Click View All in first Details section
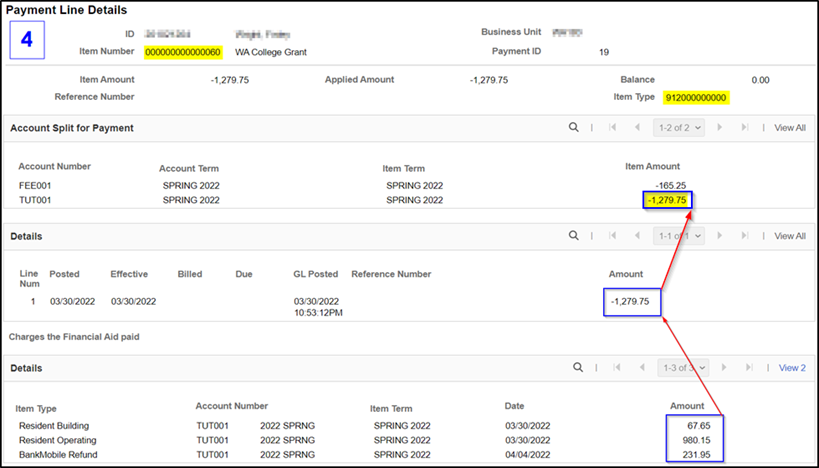This screenshot has width=819, height=468. pyautogui.click(x=789, y=236)
